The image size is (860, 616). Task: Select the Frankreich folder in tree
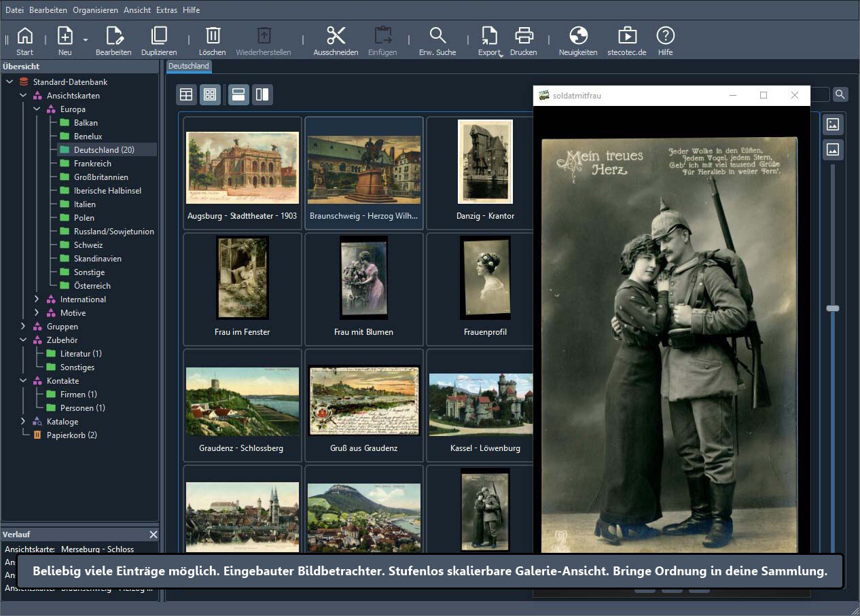point(92,164)
